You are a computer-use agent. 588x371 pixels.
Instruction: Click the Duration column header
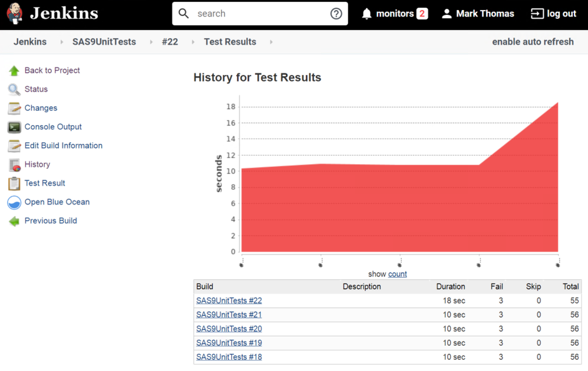tap(450, 287)
